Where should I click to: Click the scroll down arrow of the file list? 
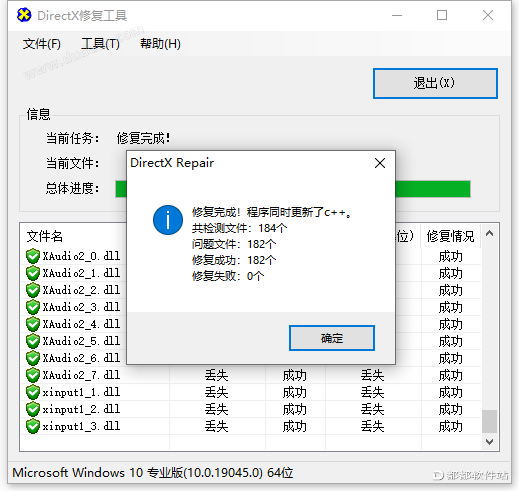tap(489, 442)
